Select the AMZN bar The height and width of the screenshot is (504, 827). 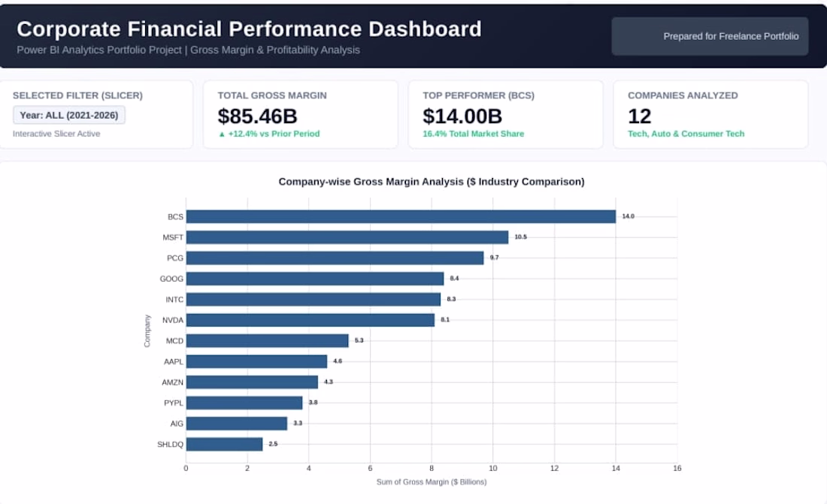coord(252,382)
